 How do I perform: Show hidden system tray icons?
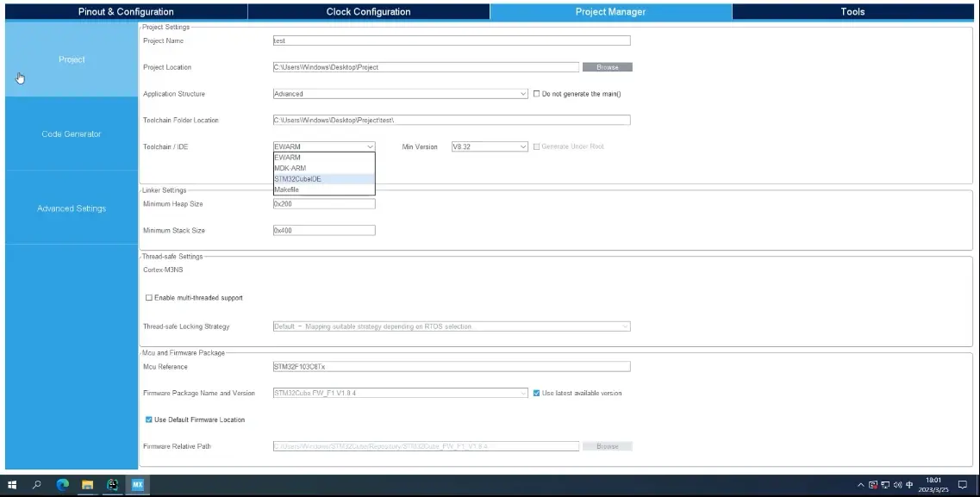[861, 485]
